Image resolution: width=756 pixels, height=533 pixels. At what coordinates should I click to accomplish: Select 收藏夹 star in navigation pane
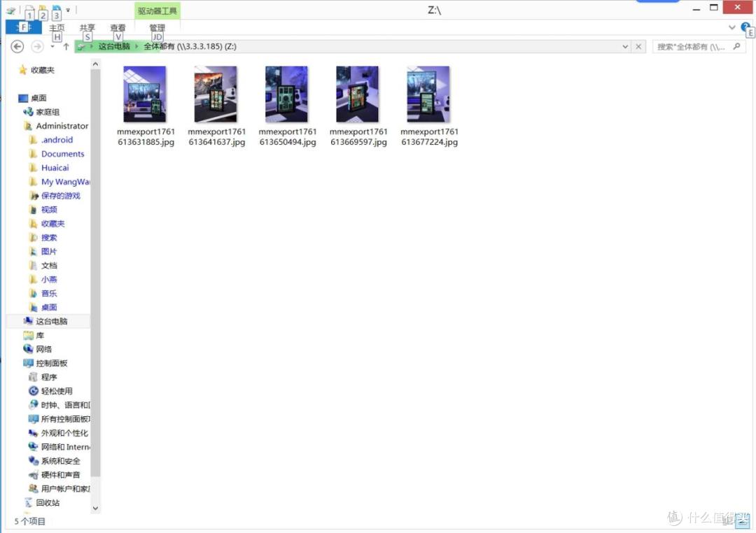36,70
